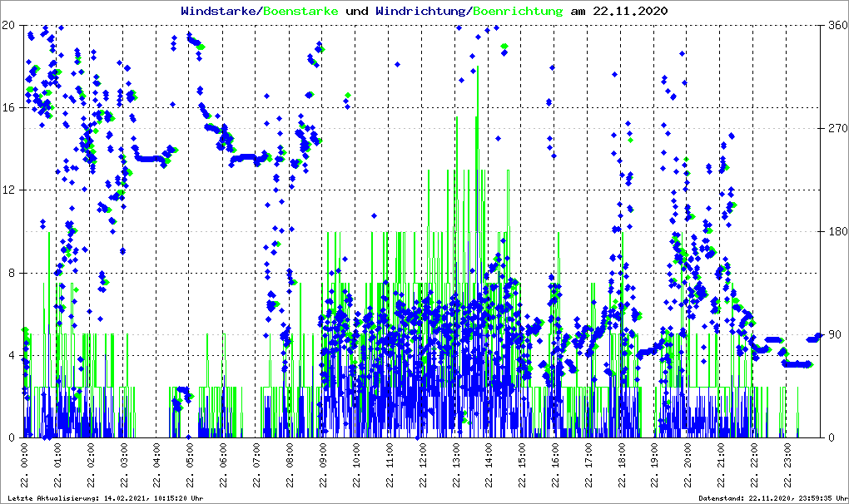
Task: Select the 18:00 time label on x-axis
Action: click(x=622, y=469)
